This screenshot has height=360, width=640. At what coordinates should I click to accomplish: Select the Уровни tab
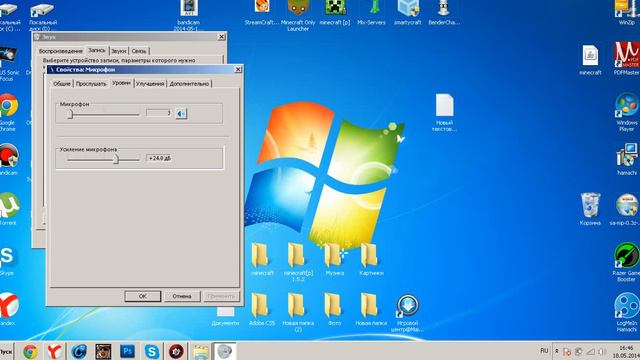coord(122,82)
